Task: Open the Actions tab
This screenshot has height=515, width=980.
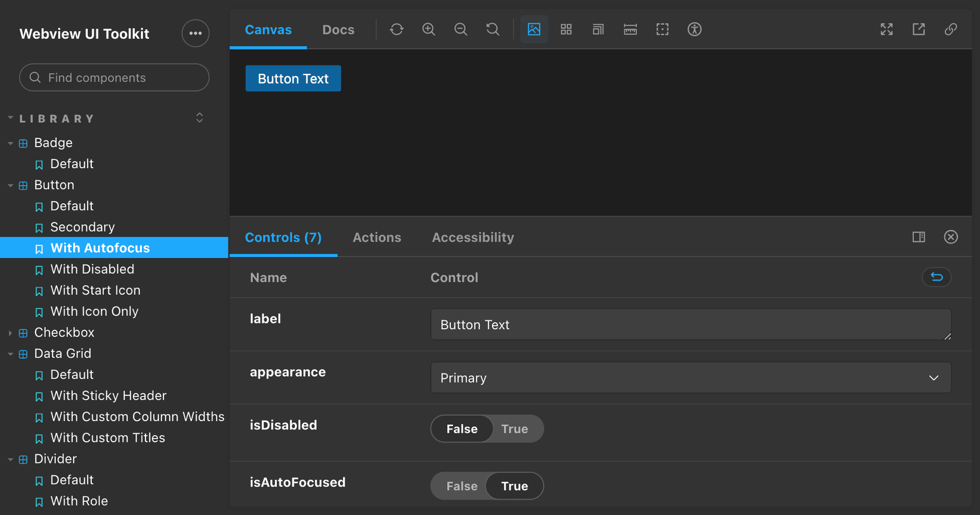Action: coord(377,237)
